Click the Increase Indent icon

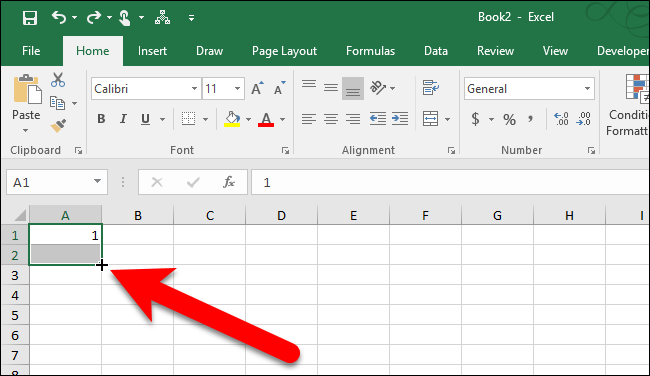pyautogui.click(x=400, y=119)
